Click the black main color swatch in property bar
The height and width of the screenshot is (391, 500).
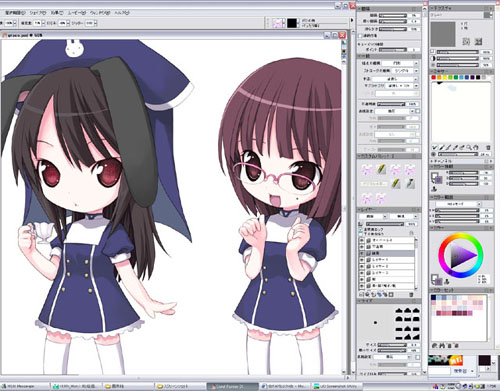(292, 23)
